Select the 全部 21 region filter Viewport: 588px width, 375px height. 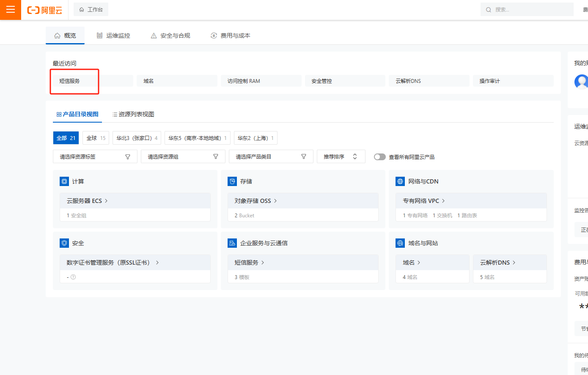point(66,138)
